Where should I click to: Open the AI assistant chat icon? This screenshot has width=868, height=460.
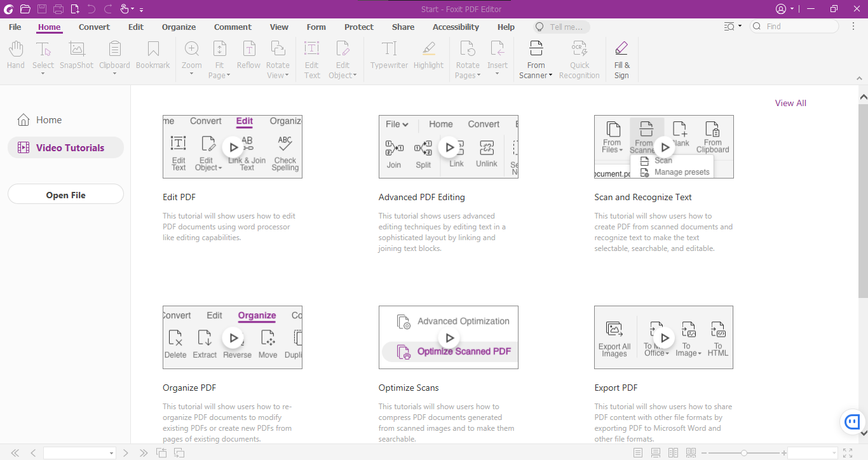pyautogui.click(x=852, y=422)
